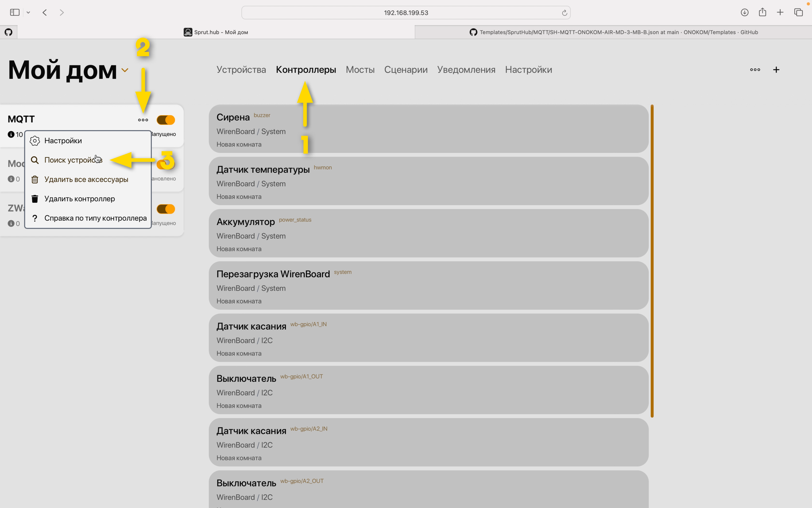This screenshot has width=812, height=508.
Task: Expand the Мой дом dropdown chevron
Action: [x=125, y=70]
